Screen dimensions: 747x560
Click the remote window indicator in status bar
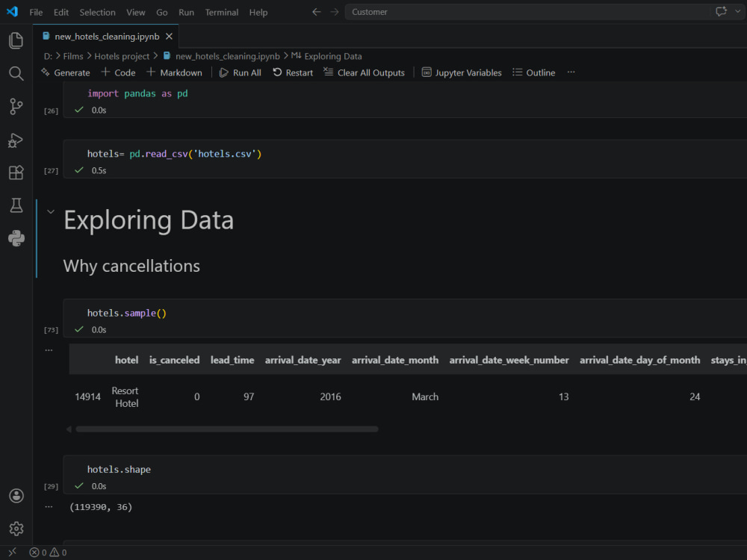click(13, 552)
